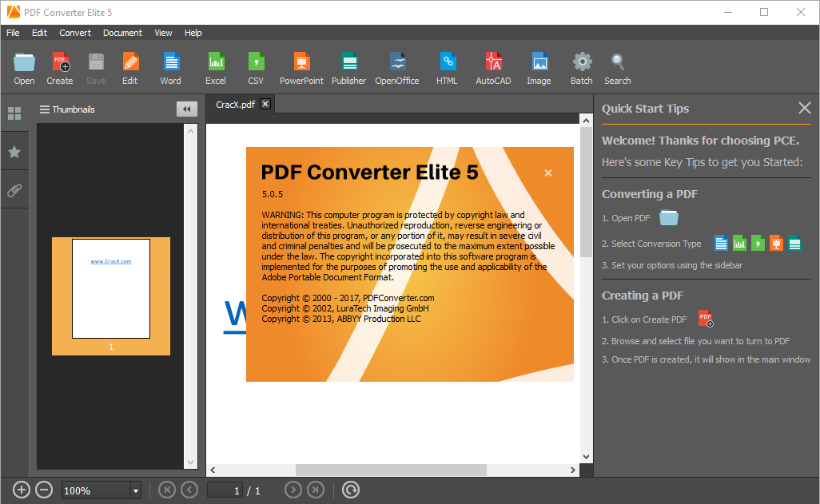Image resolution: width=820 pixels, height=504 pixels.
Task: Click 'Set your options using the sidebar' tip
Action: [672, 265]
